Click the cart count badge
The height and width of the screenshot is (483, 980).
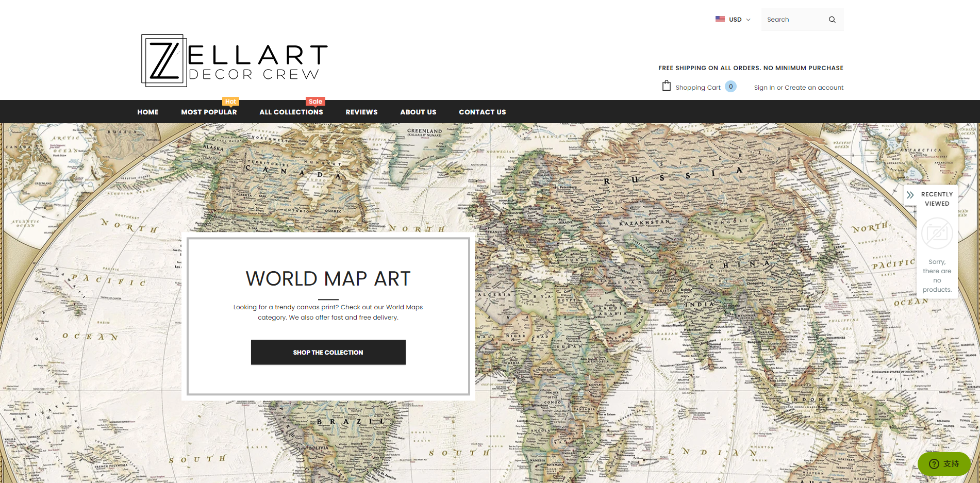pyautogui.click(x=730, y=87)
